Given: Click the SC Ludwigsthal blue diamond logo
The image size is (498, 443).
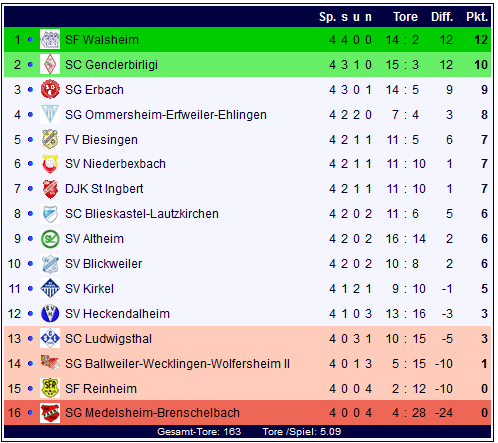Looking at the screenshot, I should click(50, 338).
